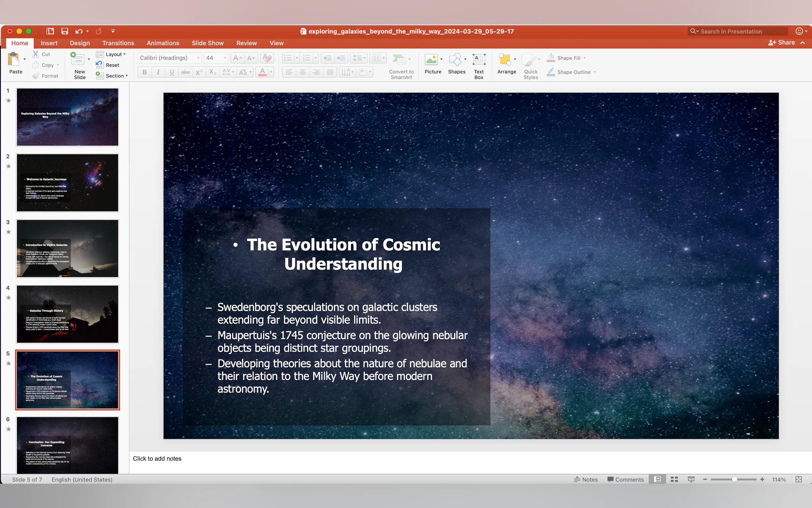The height and width of the screenshot is (508, 812).
Task: Expand the font name Calibri combo box
Action: click(x=199, y=58)
